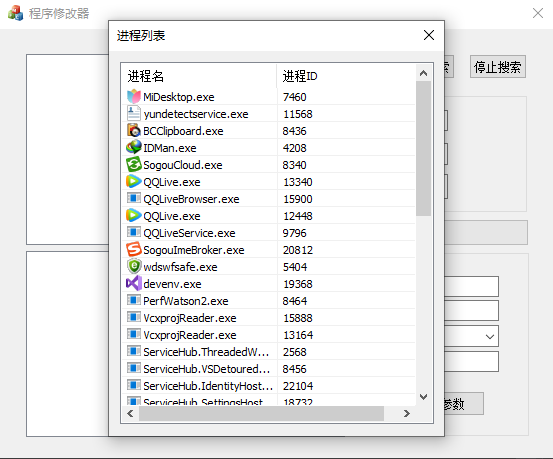Click the ServiceHub.VSDetoured... row icon

134,368
